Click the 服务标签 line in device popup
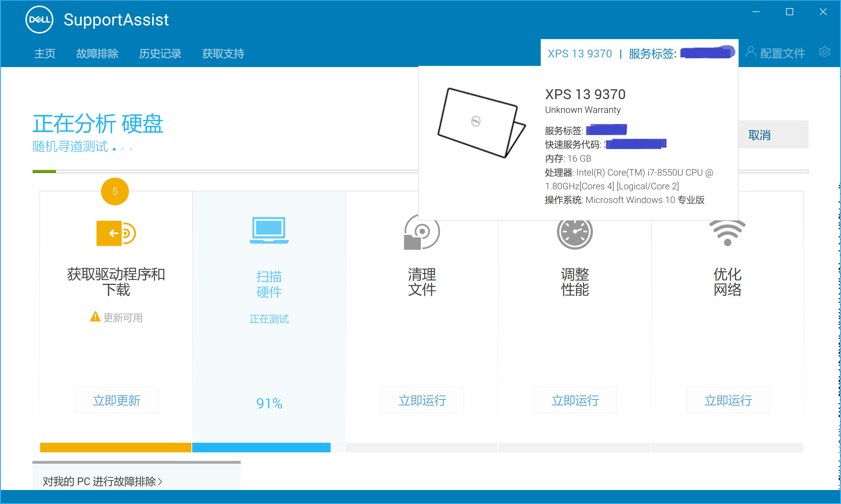 (586, 130)
